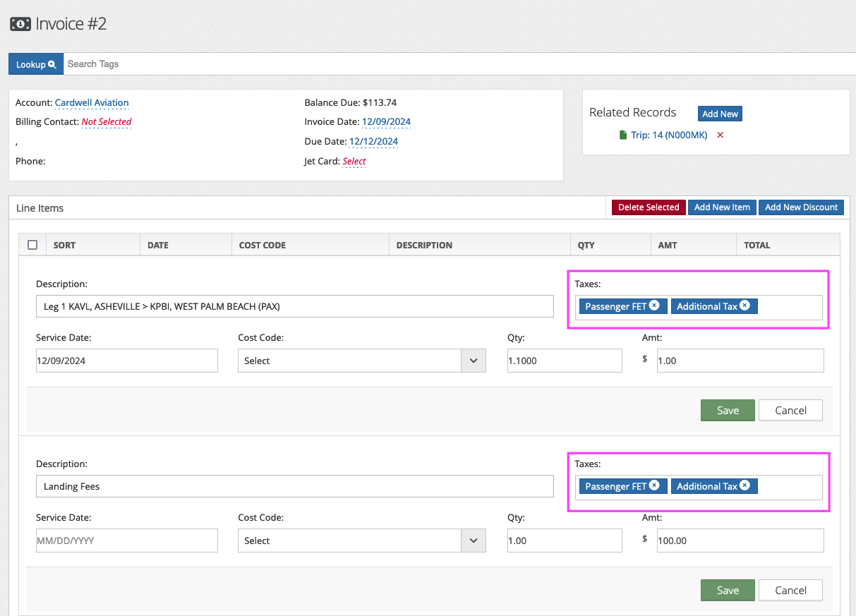Sort line items by DATE column header
The height and width of the screenshot is (616, 856).
(x=158, y=245)
